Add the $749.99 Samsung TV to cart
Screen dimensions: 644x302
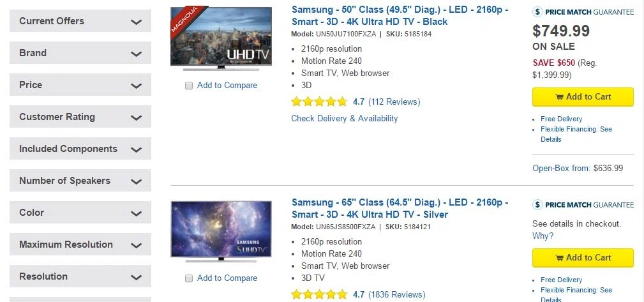tap(583, 97)
